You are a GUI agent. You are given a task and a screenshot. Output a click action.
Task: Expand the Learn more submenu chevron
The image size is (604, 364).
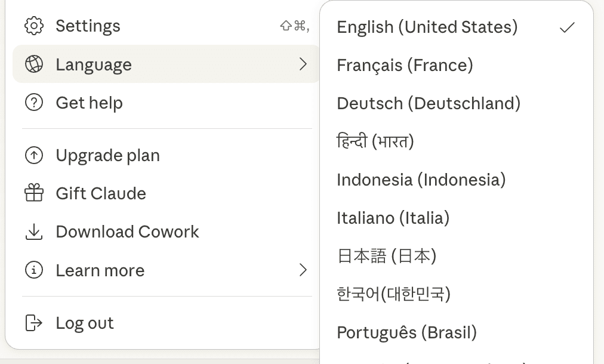(303, 270)
